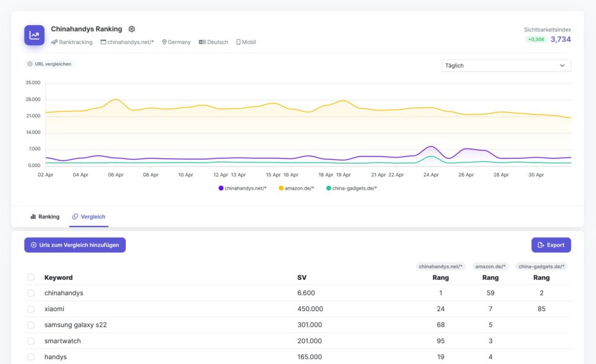This screenshot has height=364, width=596.
Task: Switch to the Vergleich tab
Action: pyautogui.click(x=88, y=216)
